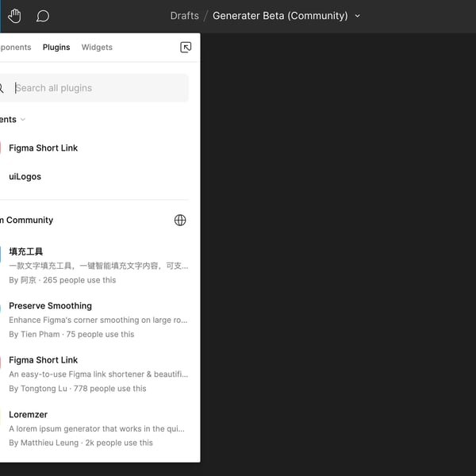476x476 pixels.
Task: Click 'By Tongtong Lu · 778 people use this'
Action: [x=78, y=389]
